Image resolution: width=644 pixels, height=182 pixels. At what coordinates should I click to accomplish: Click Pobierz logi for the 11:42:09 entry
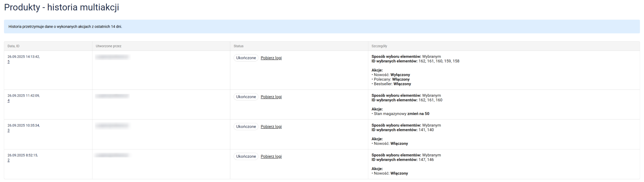coord(271,97)
